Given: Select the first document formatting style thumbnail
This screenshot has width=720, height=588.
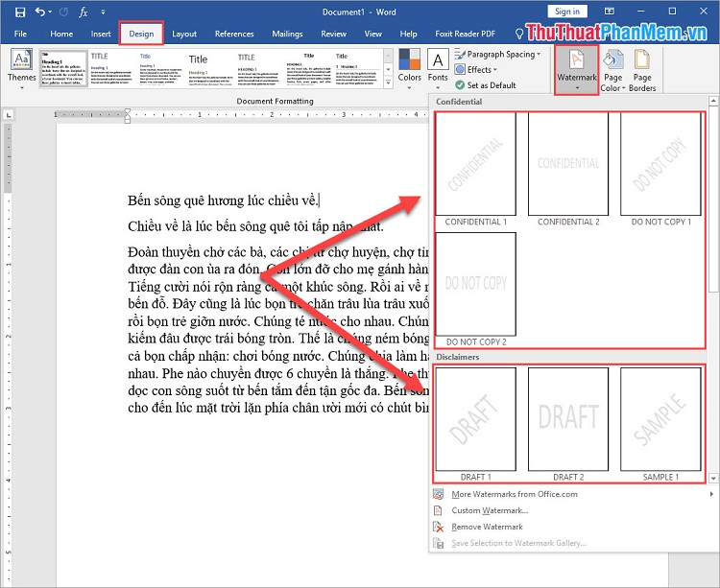Looking at the screenshot, I should pos(63,68).
